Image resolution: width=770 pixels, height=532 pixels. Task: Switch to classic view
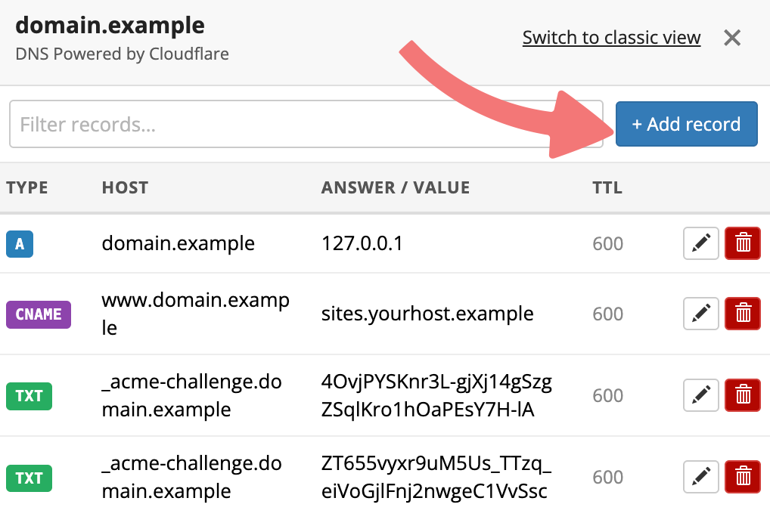(x=611, y=37)
